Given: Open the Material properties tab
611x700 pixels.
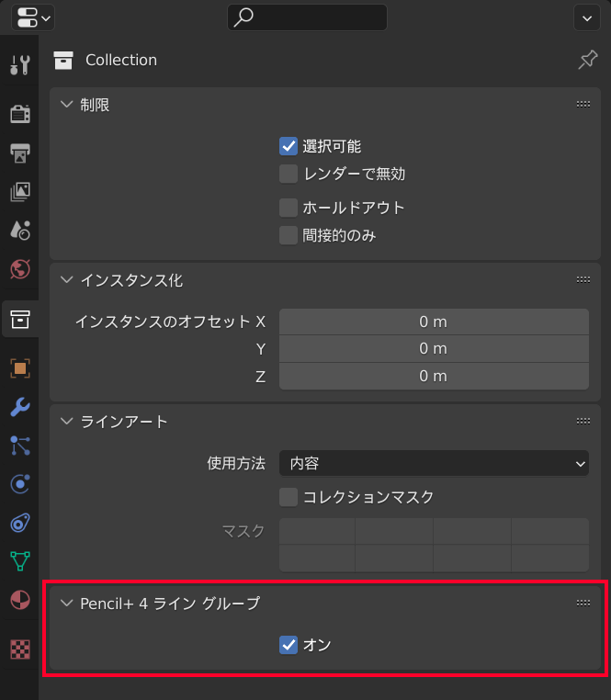Looking at the screenshot, I should [x=20, y=600].
